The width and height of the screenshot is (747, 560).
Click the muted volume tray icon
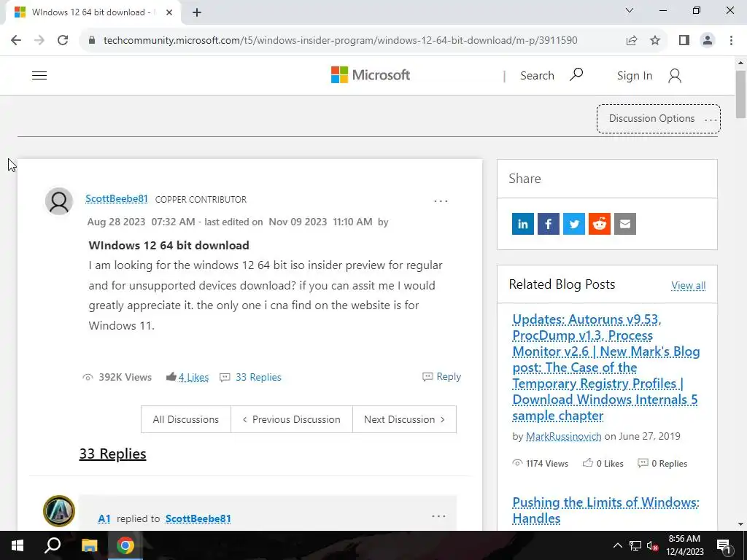[652, 545]
